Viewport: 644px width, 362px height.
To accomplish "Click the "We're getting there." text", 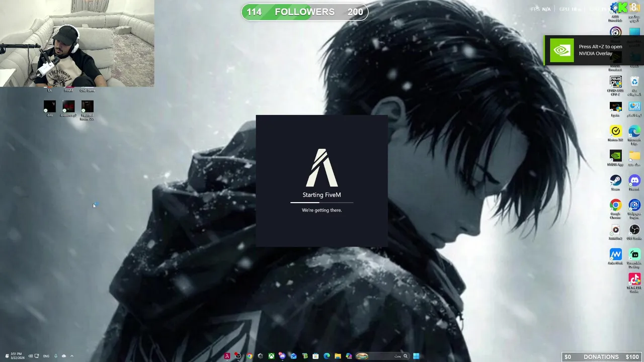I will (321, 210).
